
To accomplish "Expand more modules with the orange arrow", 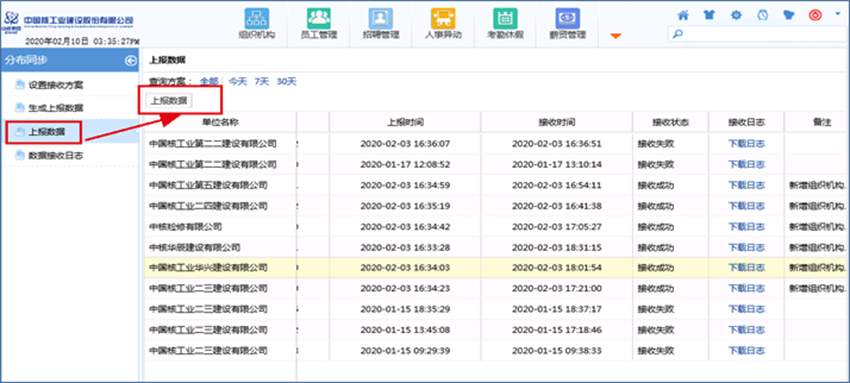I will (x=616, y=36).
